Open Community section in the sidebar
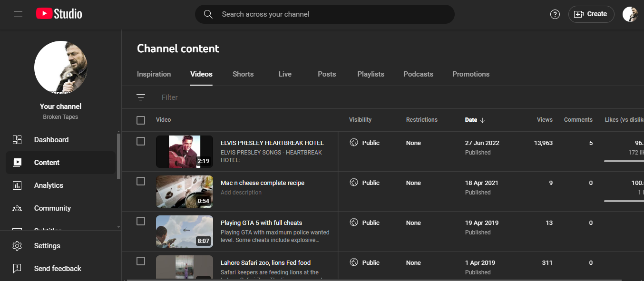This screenshot has width=644, height=281. pyautogui.click(x=52, y=208)
